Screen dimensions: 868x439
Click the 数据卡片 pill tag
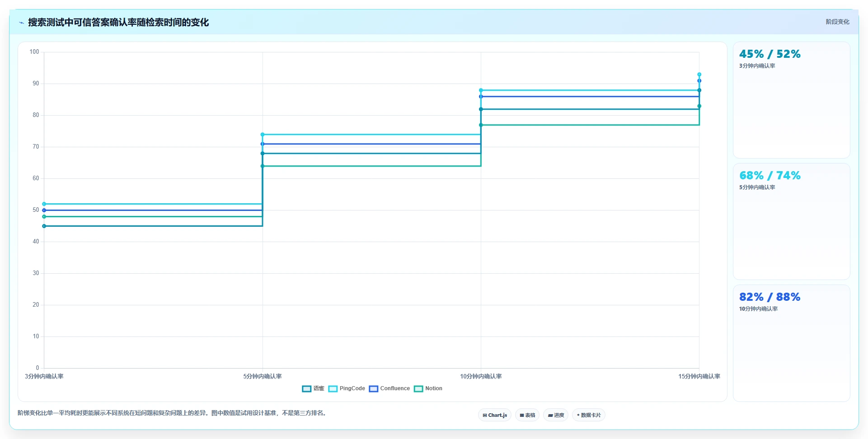(x=589, y=415)
